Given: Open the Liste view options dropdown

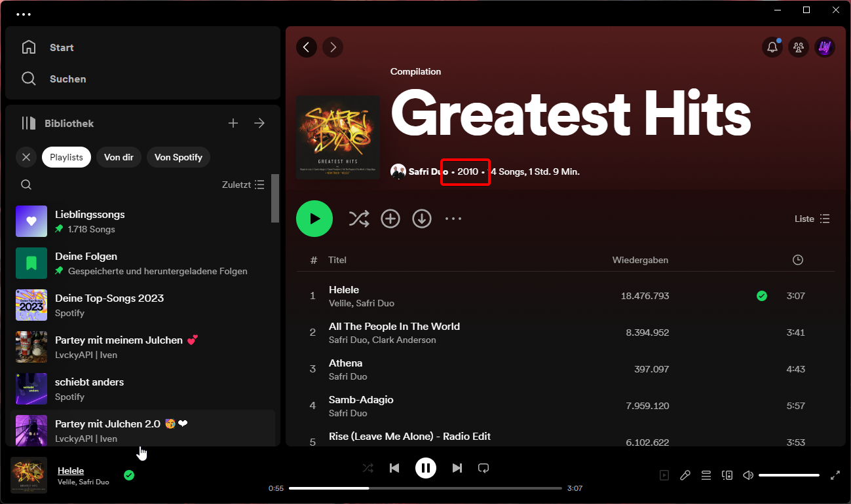Looking at the screenshot, I should 812,219.
